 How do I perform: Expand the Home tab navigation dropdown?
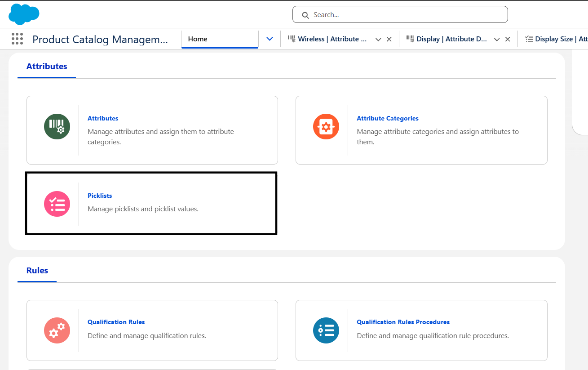click(x=270, y=39)
